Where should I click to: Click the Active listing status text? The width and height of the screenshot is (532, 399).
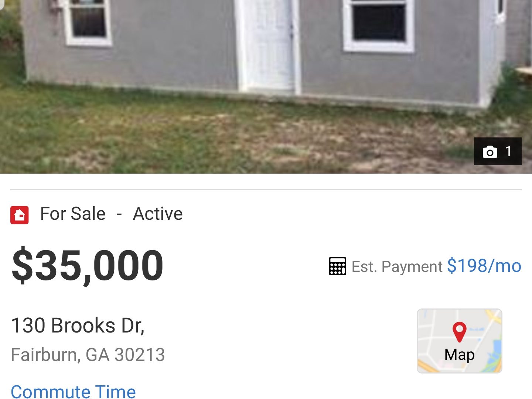click(158, 214)
